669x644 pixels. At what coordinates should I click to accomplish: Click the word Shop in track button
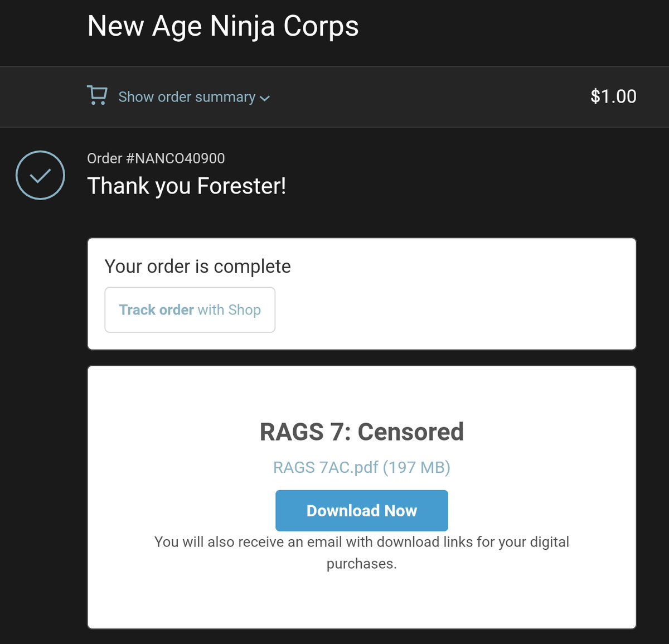245,310
